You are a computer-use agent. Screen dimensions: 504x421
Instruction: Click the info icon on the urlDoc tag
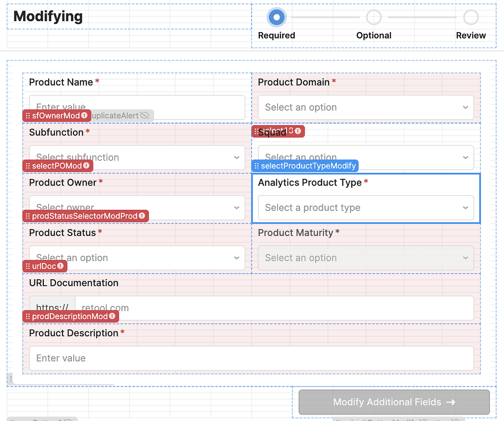click(60, 266)
